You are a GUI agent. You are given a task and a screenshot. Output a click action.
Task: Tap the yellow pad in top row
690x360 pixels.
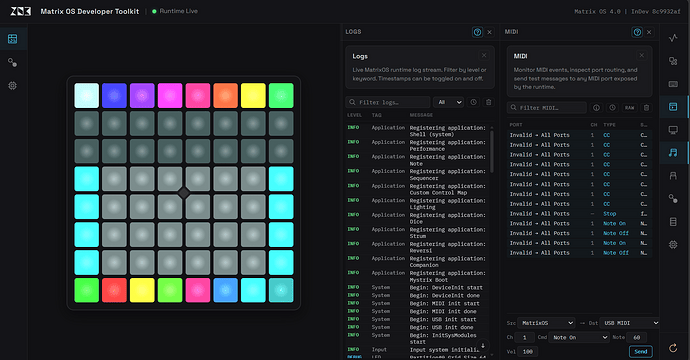pyautogui.click(x=253, y=96)
